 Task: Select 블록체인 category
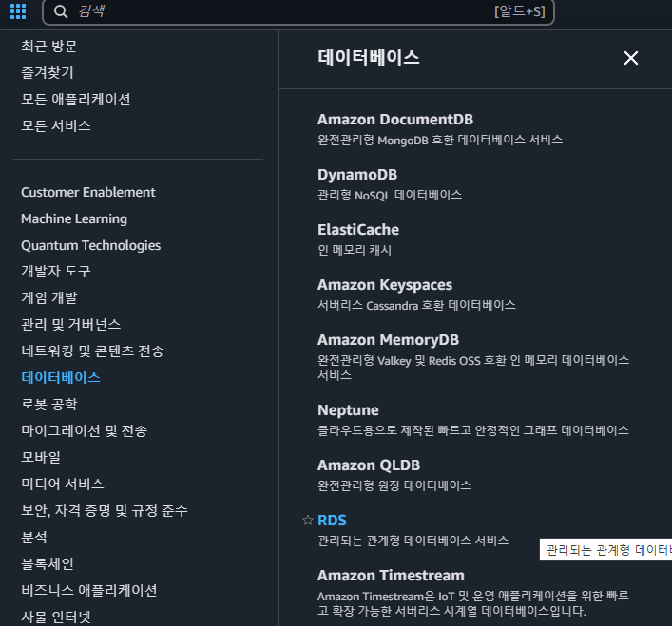48,564
